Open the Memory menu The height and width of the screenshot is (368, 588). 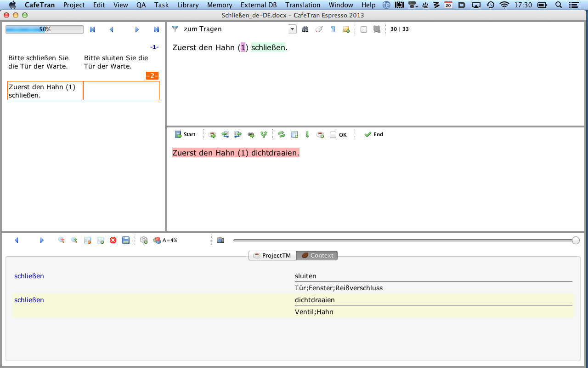219,5
